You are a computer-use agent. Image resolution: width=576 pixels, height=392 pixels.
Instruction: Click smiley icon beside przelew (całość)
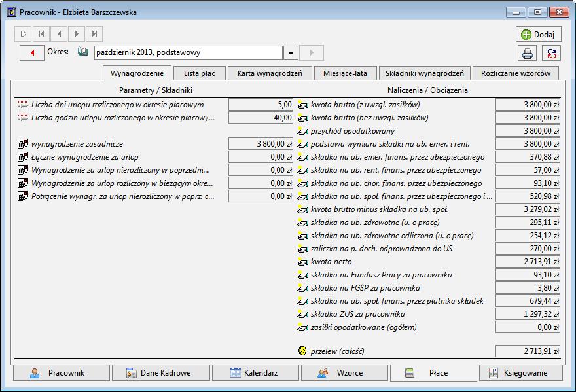click(x=302, y=351)
